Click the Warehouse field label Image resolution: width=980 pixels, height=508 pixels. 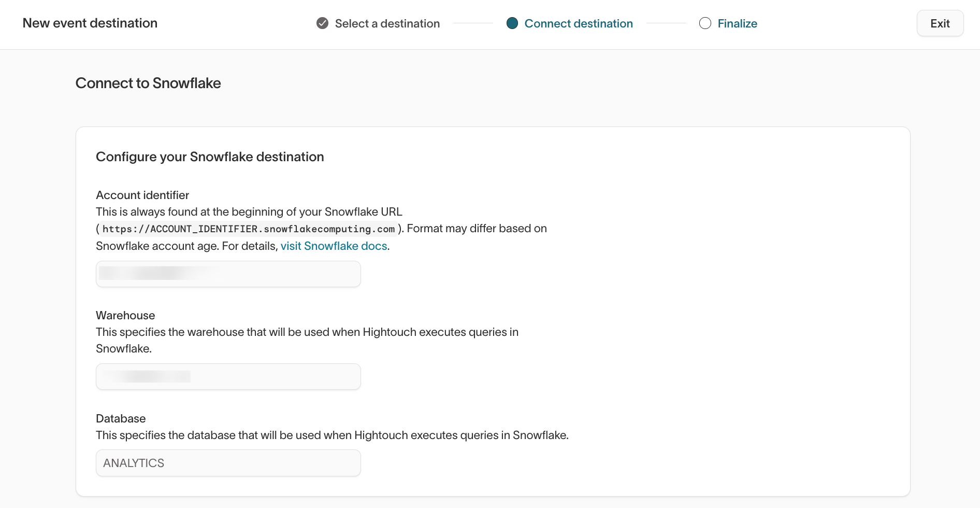tap(125, 315)
